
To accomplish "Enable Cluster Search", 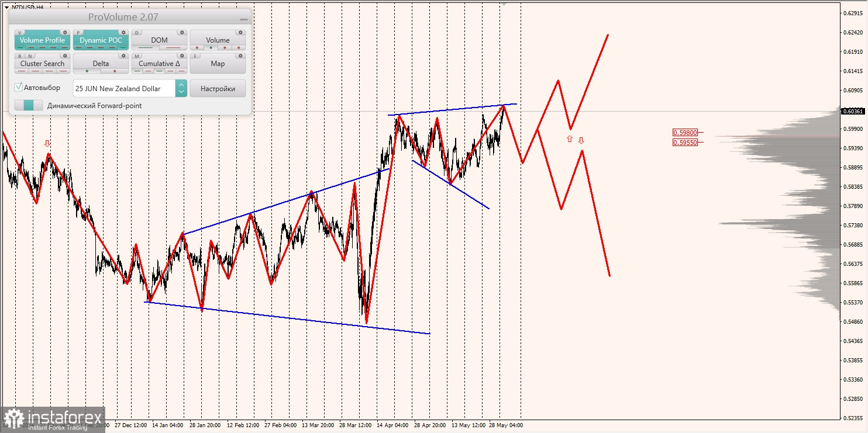I will [x=42, y=64].
